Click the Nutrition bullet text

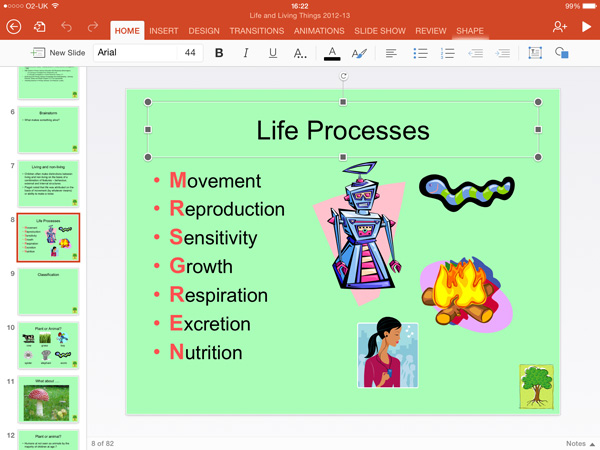(206, 352)
